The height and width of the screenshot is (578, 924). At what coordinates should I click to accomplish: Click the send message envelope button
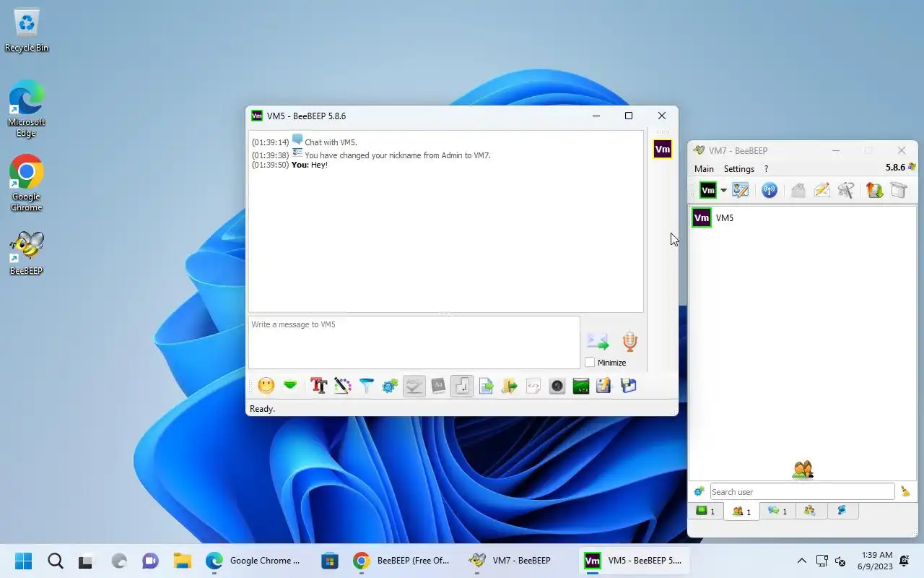[x=598, y=341]
